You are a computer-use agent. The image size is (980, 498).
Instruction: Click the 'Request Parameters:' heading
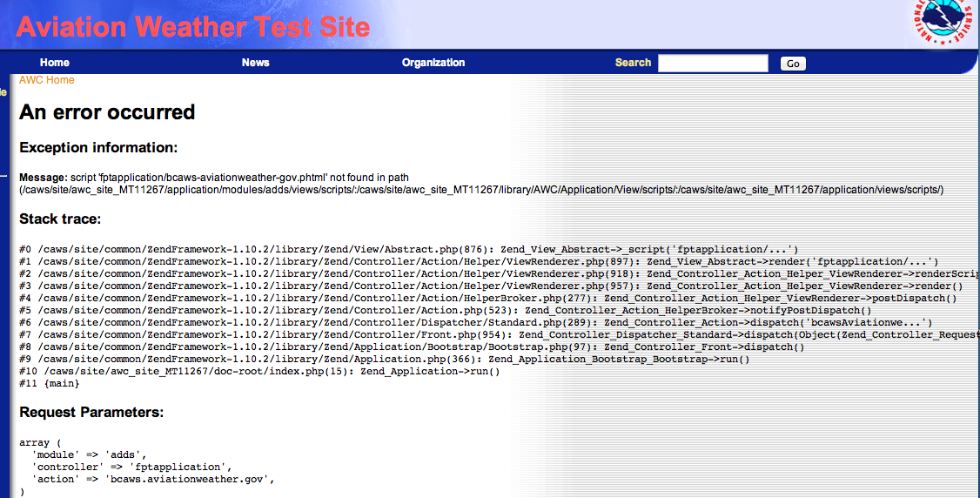tap(91, 412)
